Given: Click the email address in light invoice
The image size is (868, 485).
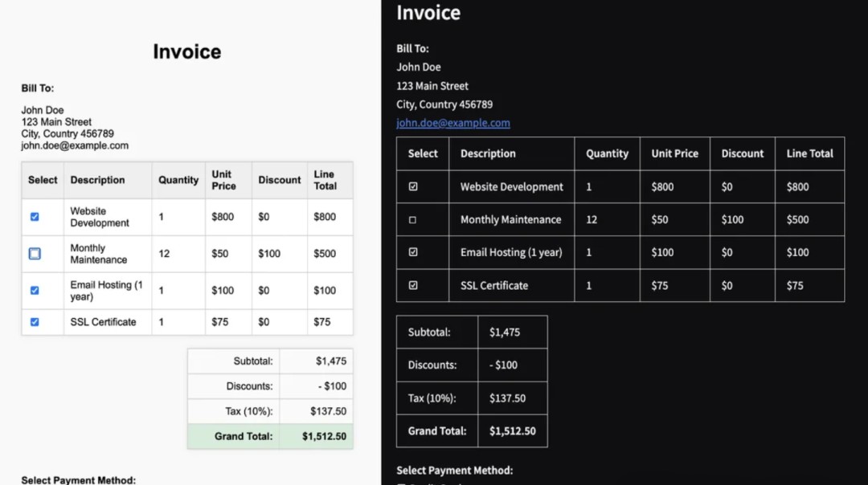Looking at the screenshot, I should coord(75,146).
